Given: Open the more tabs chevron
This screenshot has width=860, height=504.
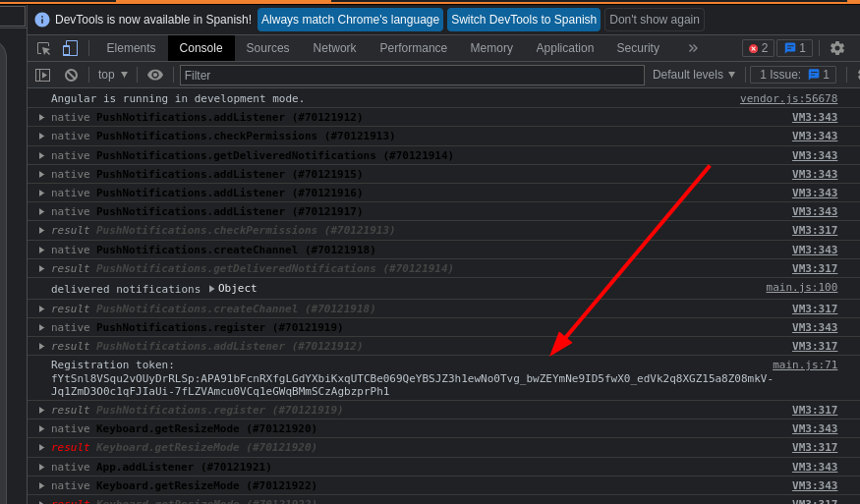Looking at the screenshot, I should [693, 48].
